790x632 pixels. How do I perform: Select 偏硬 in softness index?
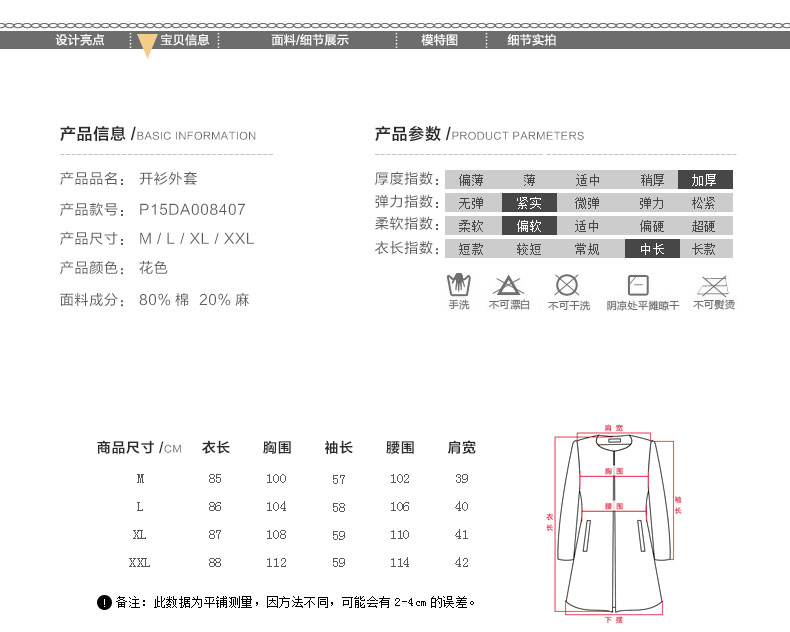tap(651, 226)
